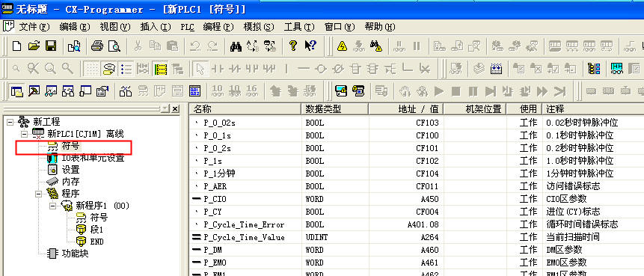Toggle the address reference tool button
This screenshot has height=276, width=644.
[68, 91]
